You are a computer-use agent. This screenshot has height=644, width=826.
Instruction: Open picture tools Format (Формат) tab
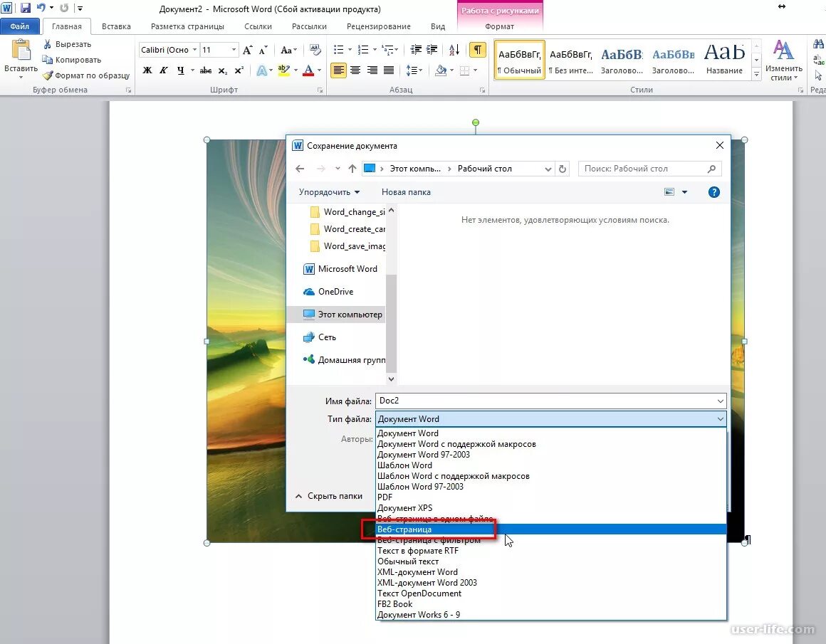click(499, 26)
